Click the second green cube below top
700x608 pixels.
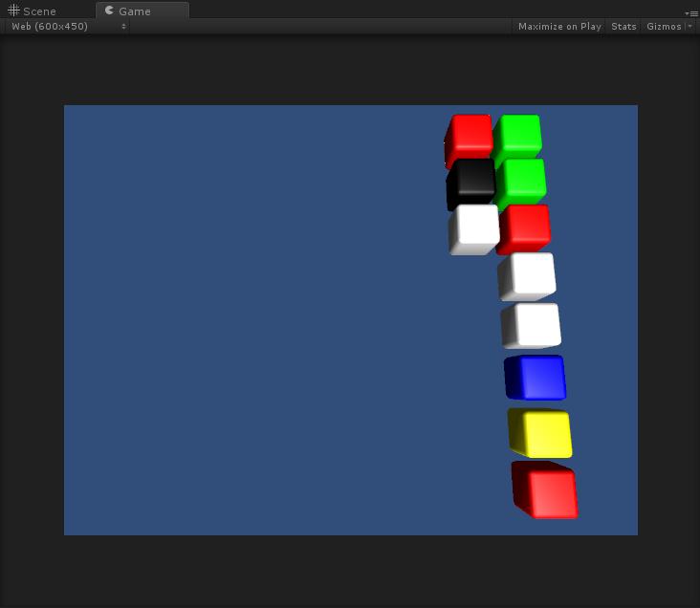(x=521, y=182)
